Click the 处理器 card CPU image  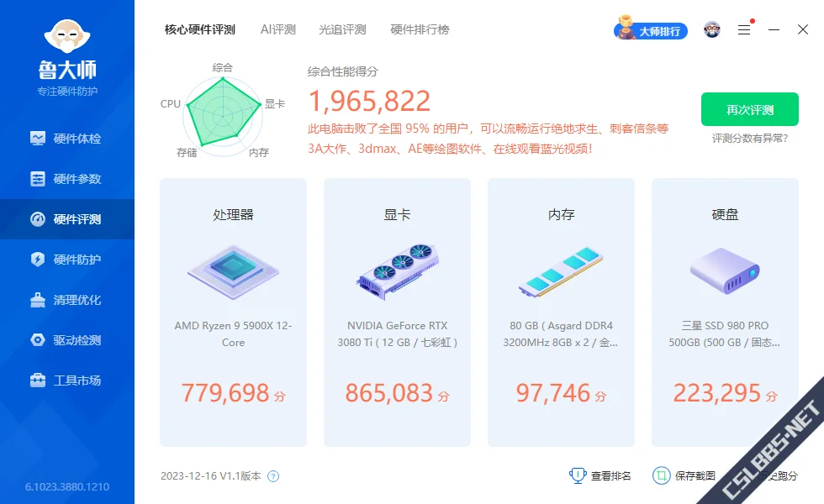click(234, 272)
